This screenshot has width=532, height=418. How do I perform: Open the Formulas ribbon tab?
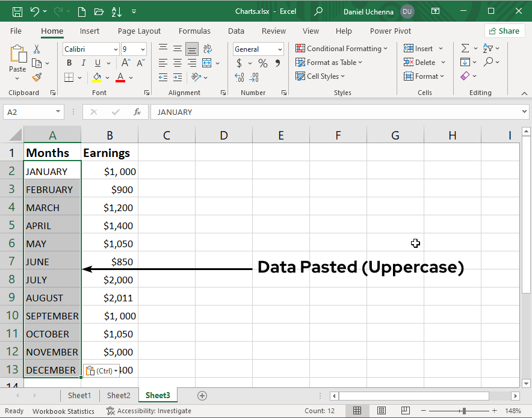[x=194, y=31]
